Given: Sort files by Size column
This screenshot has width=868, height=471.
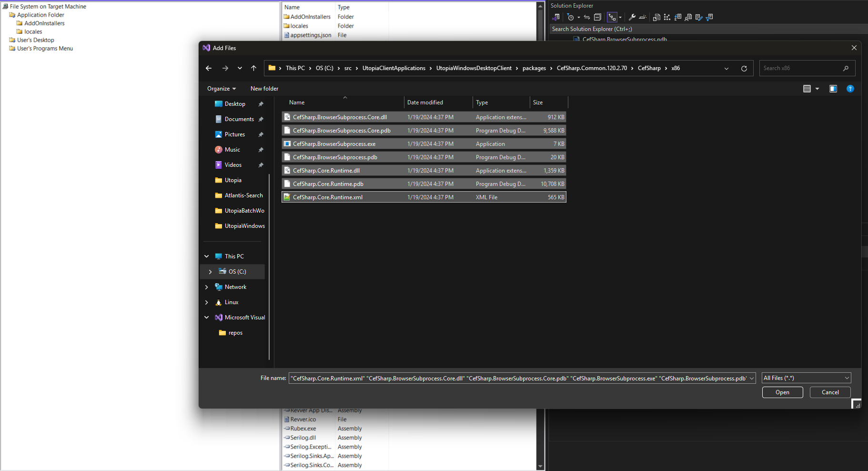Looking at the screenshot, I should [x=549, y=102].
